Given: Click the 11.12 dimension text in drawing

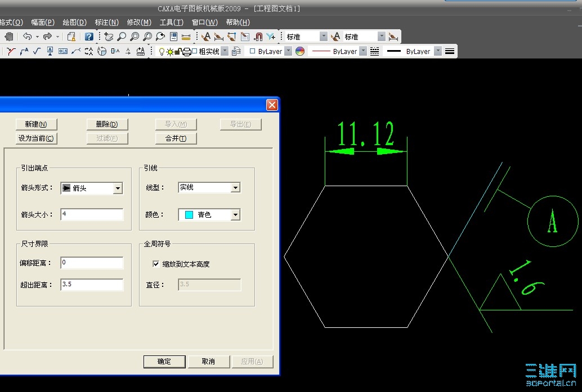Looking at the screenshot, I should tap(366, 133).
